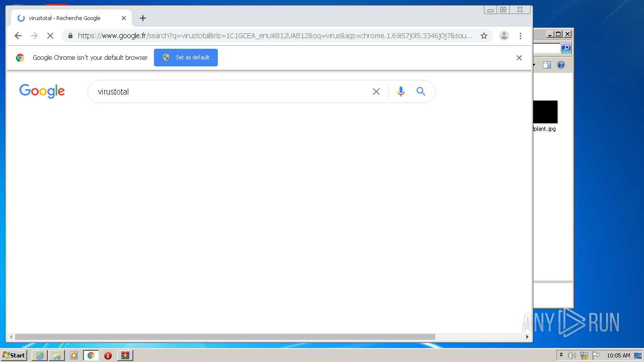Open Chrome's three-dot menu
Viewport: 644px width, 362px height.
coord(520,36)
